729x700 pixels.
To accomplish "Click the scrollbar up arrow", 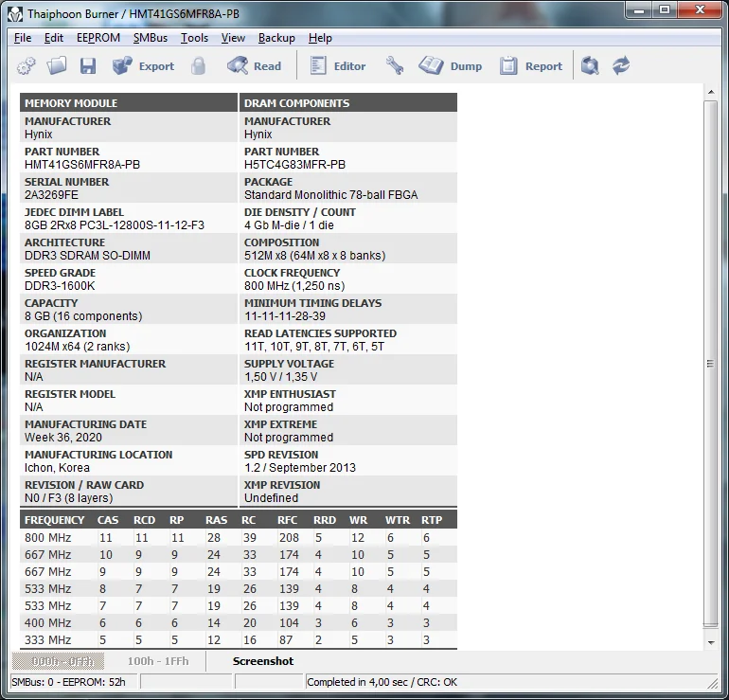I will click(711, 92).
